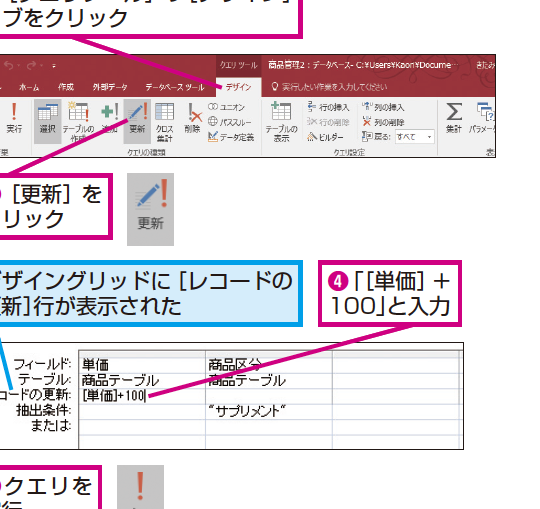Select the デザイン ribbon tab
This screenshot has width=540, height=509.
pos(238,87)
